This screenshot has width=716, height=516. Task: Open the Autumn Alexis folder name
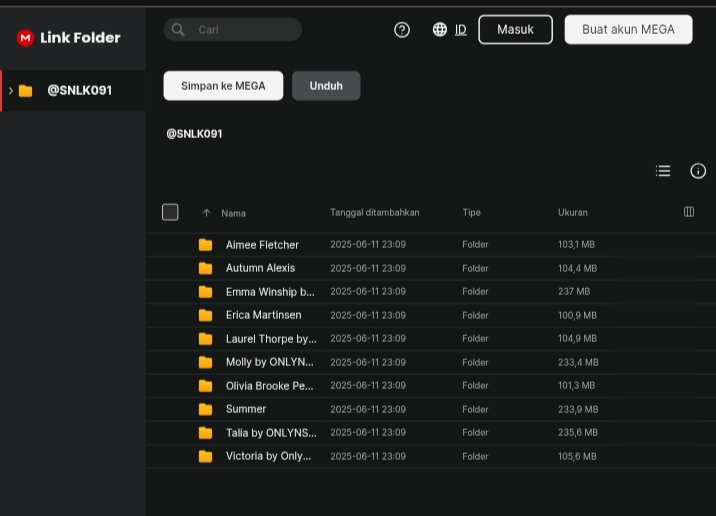coord(260,268)
